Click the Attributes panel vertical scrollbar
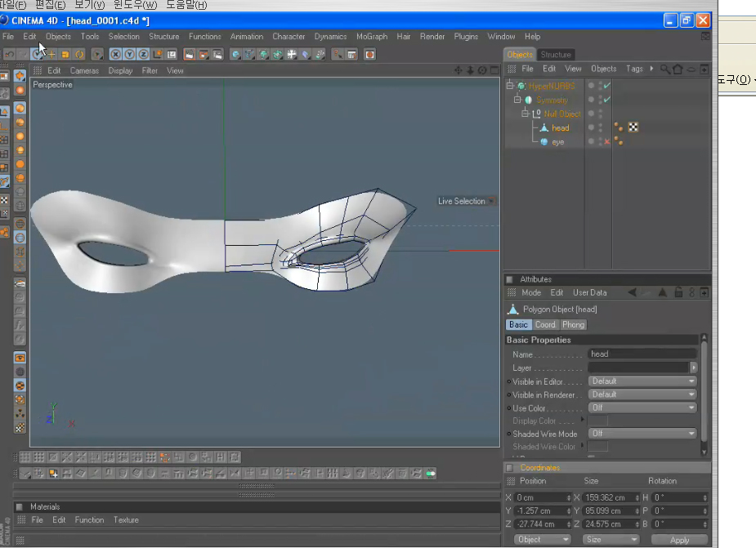756x548 pixels. pos(704,394)
